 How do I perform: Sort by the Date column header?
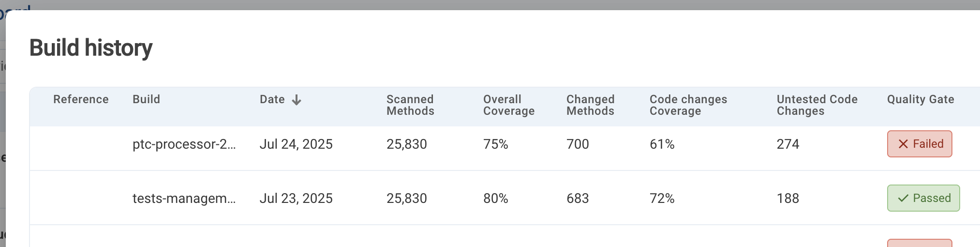(x=272, y=99)
